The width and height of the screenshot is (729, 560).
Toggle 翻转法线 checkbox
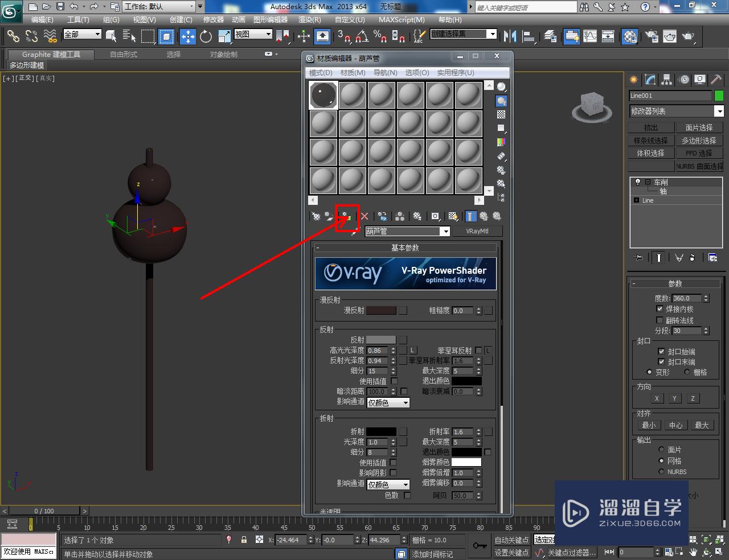click(660, 320)
